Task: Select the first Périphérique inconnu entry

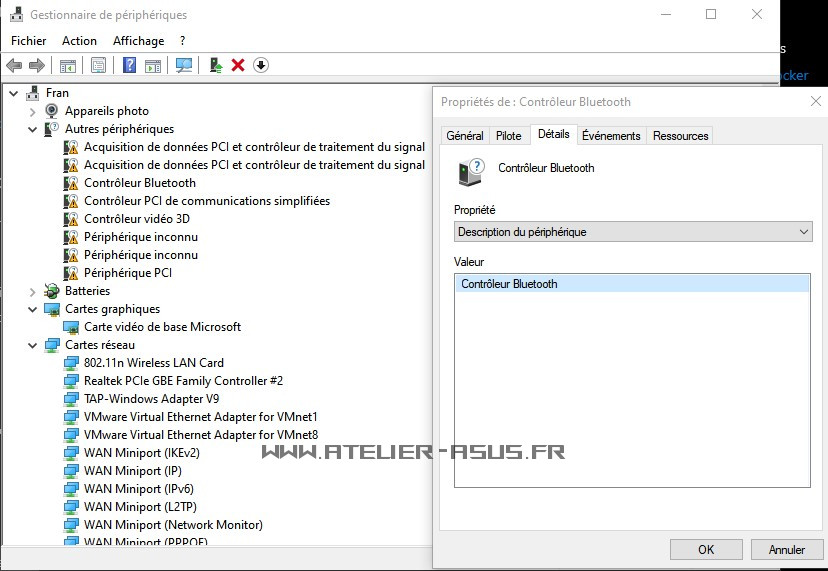Action: pyautogui.click(x=140, y=237)
